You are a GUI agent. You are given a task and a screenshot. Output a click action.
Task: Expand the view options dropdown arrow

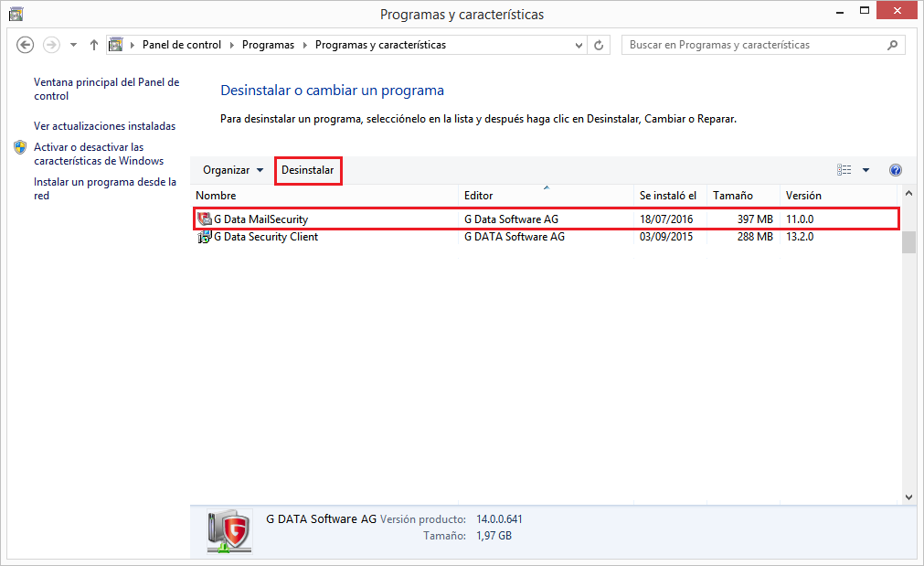(866, 170)
